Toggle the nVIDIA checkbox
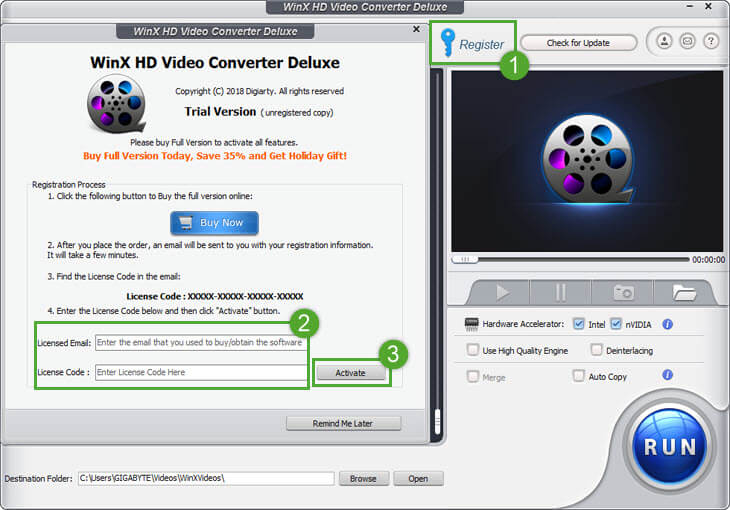The width and height of the screenshot is (730, 510). click(615, 324)
